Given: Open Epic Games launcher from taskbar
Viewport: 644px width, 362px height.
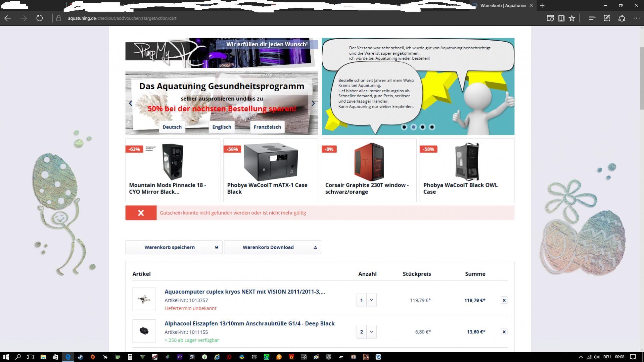Looking at the screenshot, I should 329,357.
